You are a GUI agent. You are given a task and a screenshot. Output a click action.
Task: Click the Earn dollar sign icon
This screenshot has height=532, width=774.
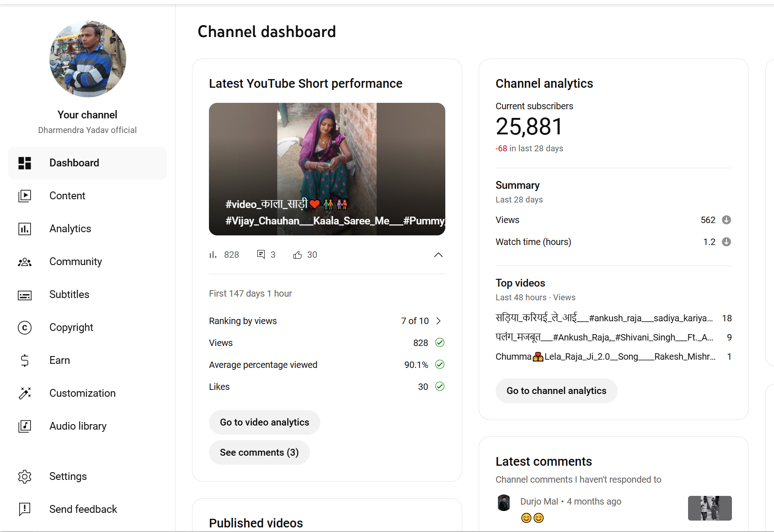pyautogui.click(x=25, y=361)
